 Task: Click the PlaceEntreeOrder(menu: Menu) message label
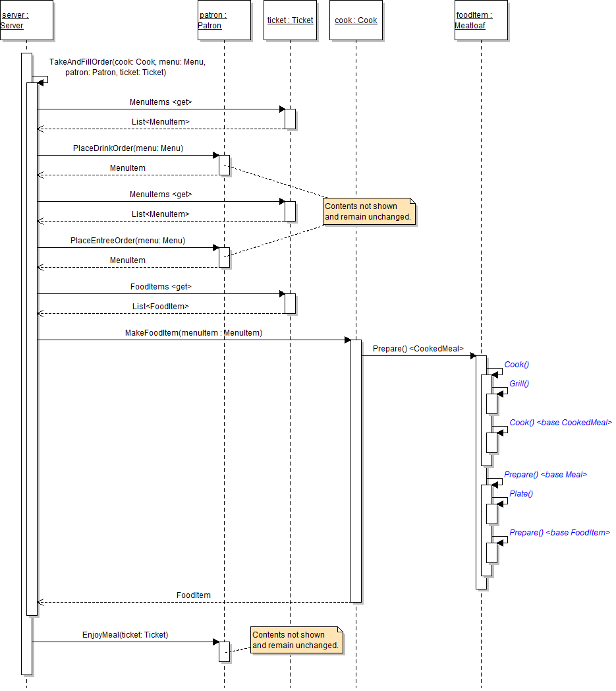point(128,241)
